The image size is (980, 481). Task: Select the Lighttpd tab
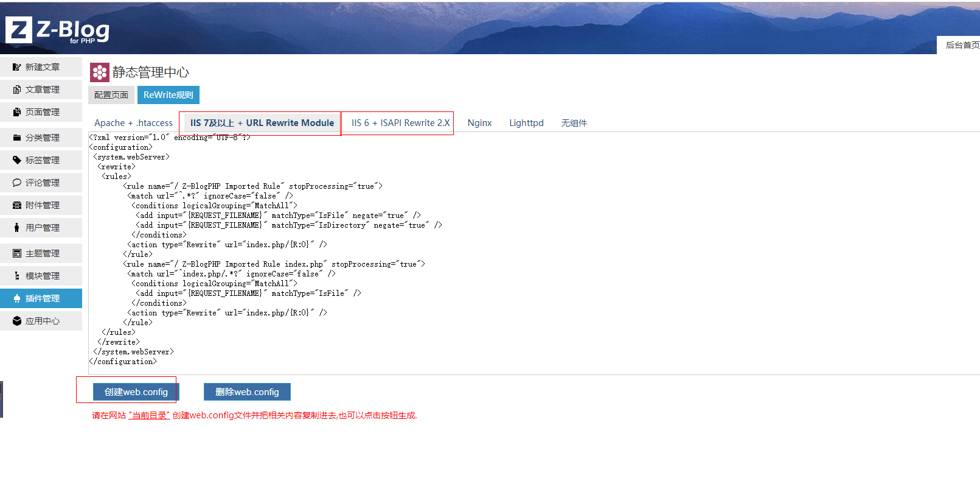[x=526, y=123]
